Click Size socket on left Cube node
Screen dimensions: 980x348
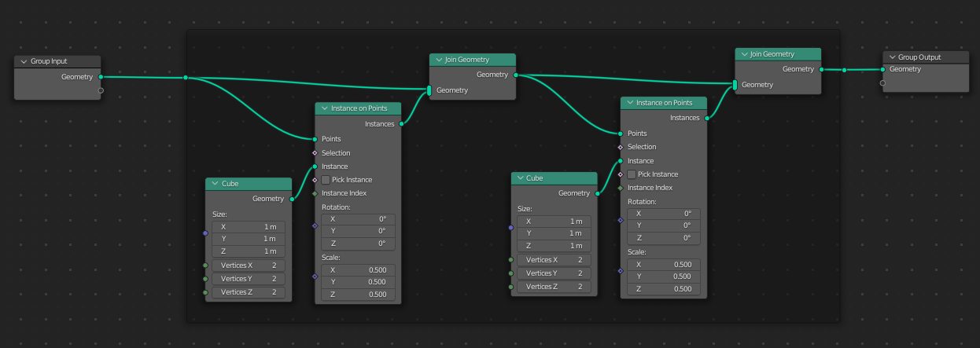click(204, 233)
